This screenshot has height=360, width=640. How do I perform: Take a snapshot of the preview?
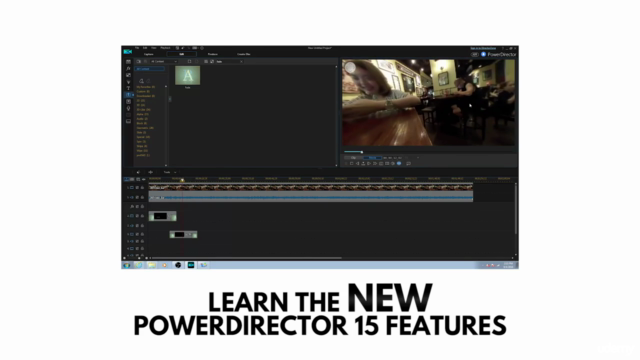(381, 163)
